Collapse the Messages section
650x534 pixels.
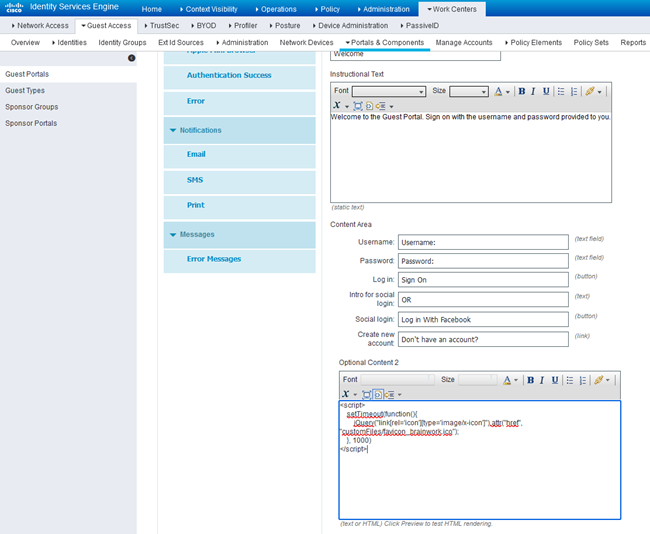click(173, 235)
